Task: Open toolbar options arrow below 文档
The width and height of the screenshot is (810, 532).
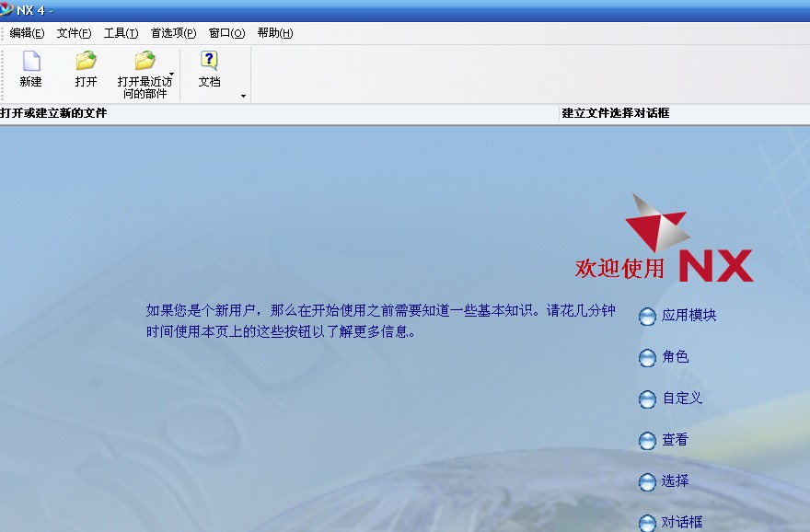Action: 243,96
